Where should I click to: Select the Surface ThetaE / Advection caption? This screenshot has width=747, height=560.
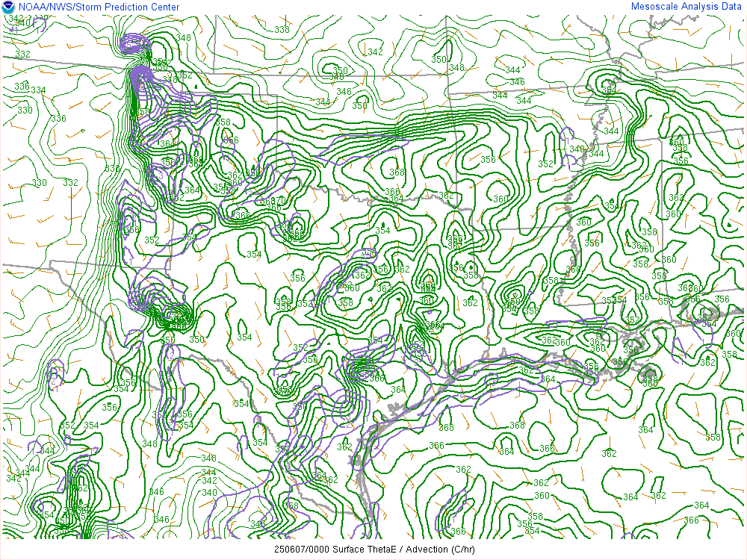click(373, 550)
